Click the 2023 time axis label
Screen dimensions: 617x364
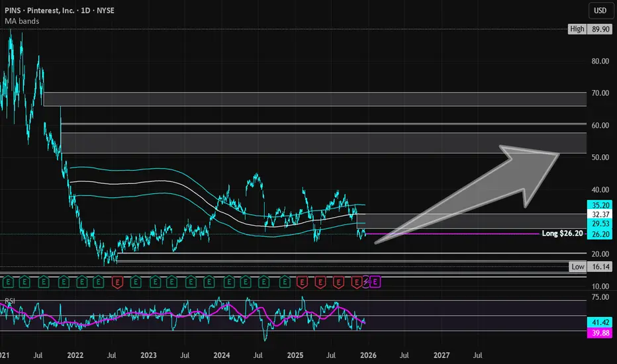point(148,355)
